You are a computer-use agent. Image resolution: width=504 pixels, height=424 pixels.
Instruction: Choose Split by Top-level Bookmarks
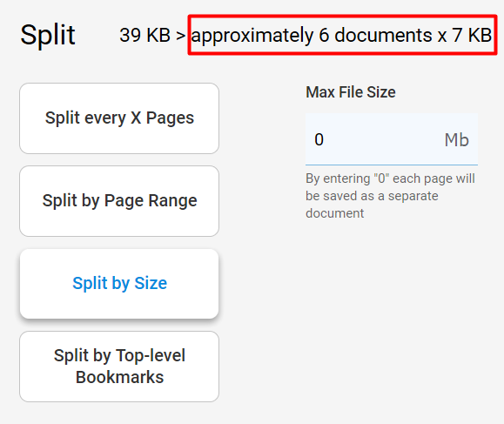click(x=119, y=367)
